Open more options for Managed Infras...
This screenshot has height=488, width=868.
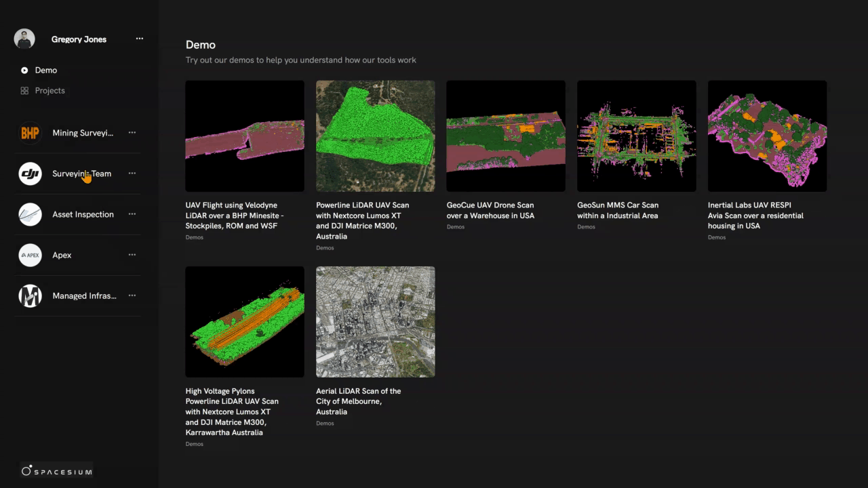click(x=132, y=296)
